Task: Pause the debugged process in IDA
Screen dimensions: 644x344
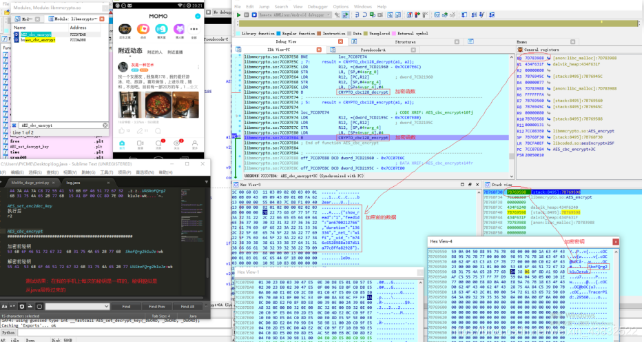Action: (247, 14)
